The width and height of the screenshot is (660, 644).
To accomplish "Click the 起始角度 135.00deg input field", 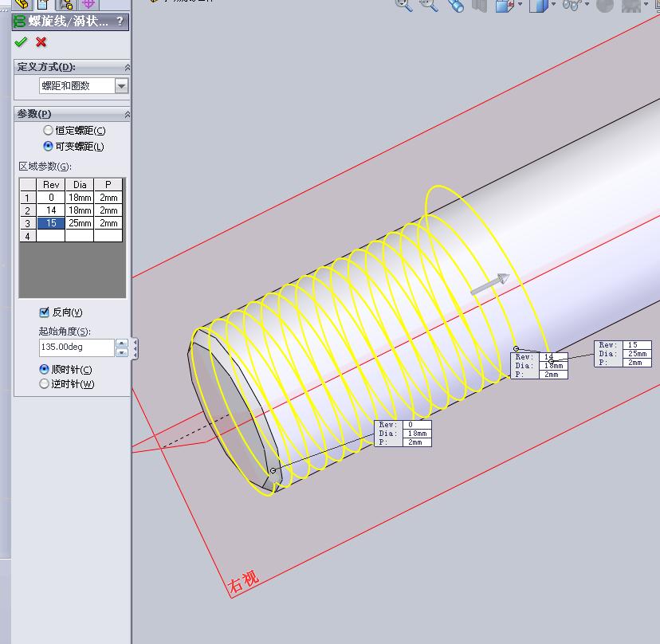I will tap(77, 348).
